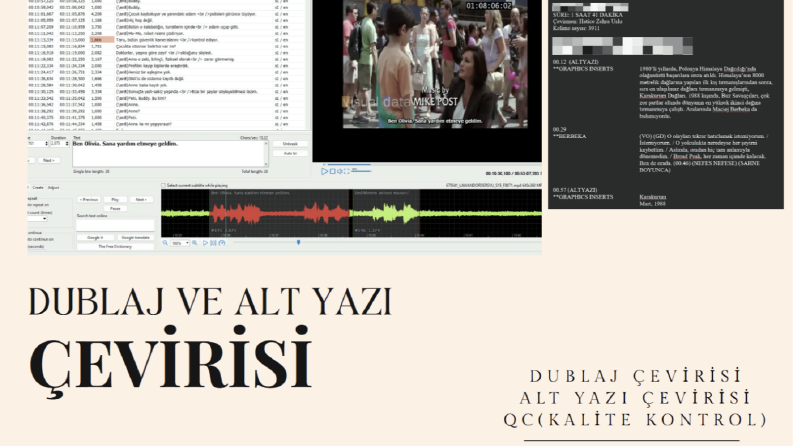
Task: Focus the Search text online field
Action: coord(115,226)
